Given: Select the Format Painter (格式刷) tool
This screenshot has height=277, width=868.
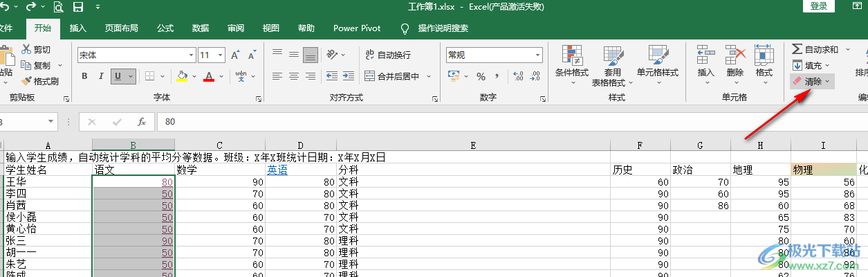Looking at the screenshot, I should pyautogui.click(x=39, y=81).
